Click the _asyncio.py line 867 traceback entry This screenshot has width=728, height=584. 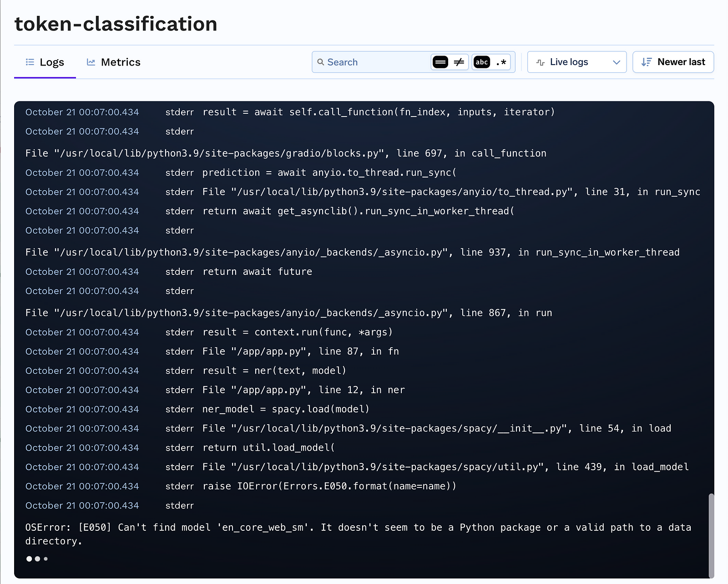(x=289, y=313)
